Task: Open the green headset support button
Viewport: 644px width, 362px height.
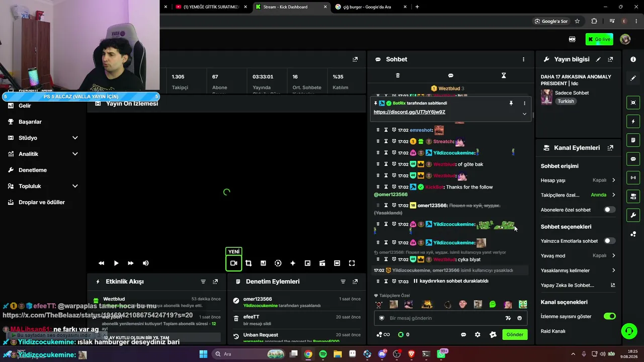Action: [x=629, y=330]
